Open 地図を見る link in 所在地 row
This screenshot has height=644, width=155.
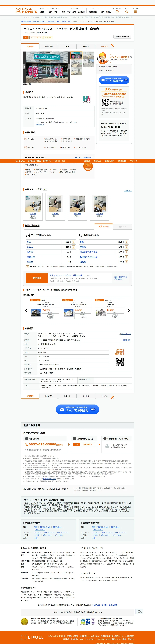pyautogui.click(x=127, y=340)
